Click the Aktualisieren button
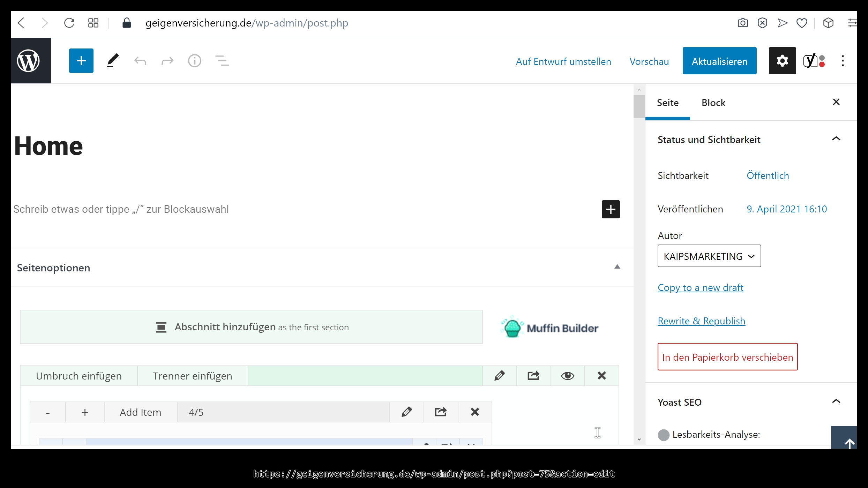This screenshot has width=868, height=488. tap(719, 61)
